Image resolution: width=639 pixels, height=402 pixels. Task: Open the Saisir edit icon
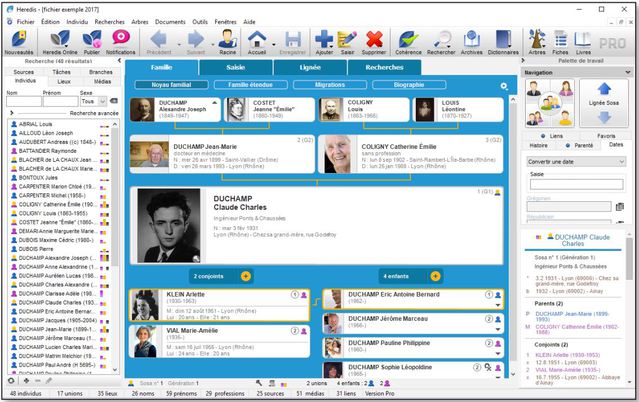pyautogui.click(x=347, y=42)
